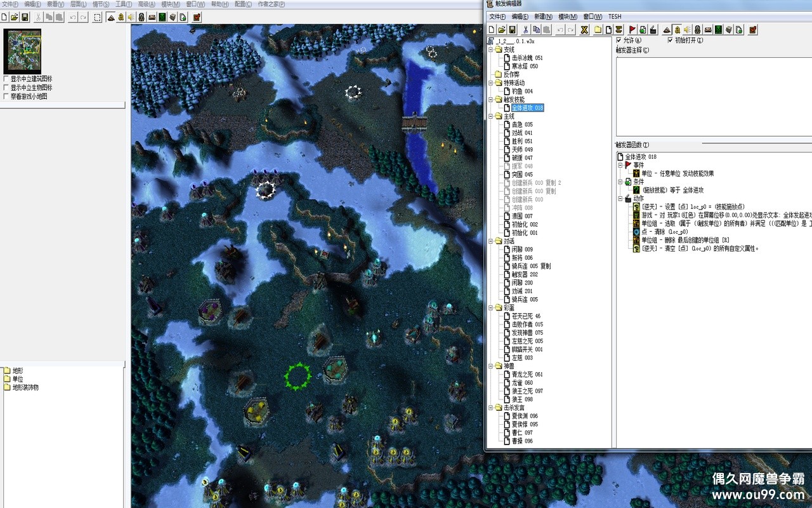This screenshot has width=812, height=508.
Task: Collapse the 动作 actions node
Action: (x=620, y=199)
